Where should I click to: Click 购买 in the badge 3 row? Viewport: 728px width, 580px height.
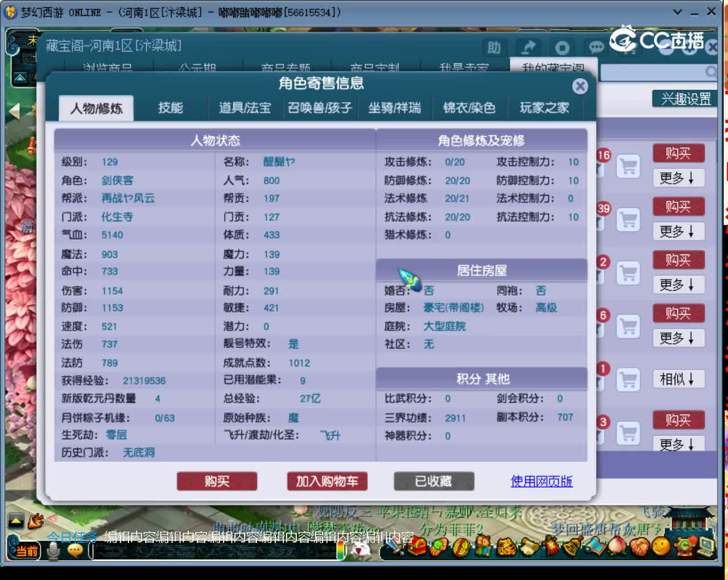click(678, 420)
